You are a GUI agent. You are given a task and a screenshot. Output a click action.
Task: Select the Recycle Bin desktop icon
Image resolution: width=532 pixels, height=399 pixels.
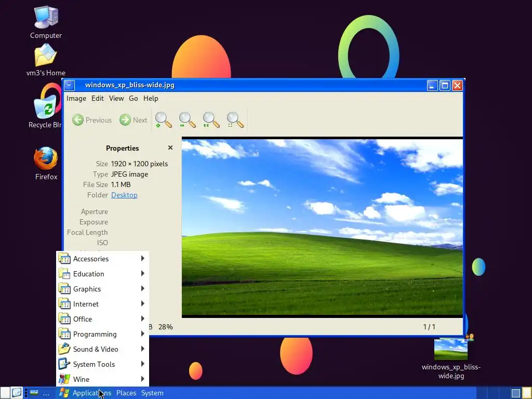coord(46,106)
